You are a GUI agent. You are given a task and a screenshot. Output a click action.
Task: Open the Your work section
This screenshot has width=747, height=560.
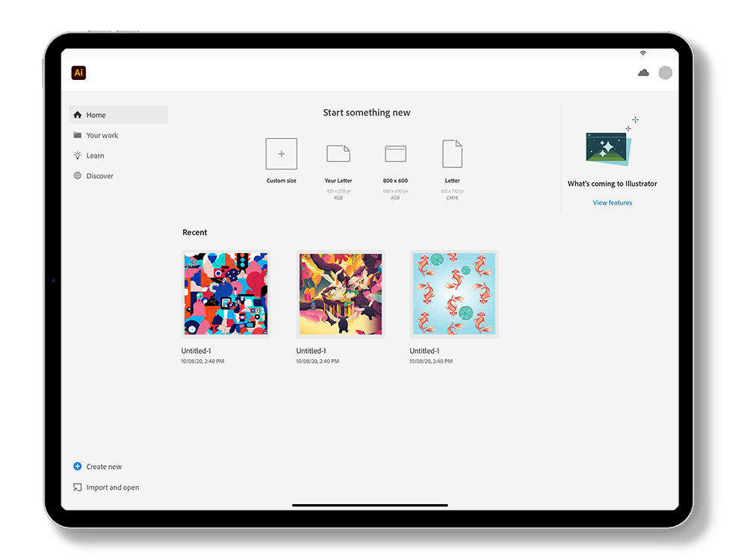(x=102, y=135)
